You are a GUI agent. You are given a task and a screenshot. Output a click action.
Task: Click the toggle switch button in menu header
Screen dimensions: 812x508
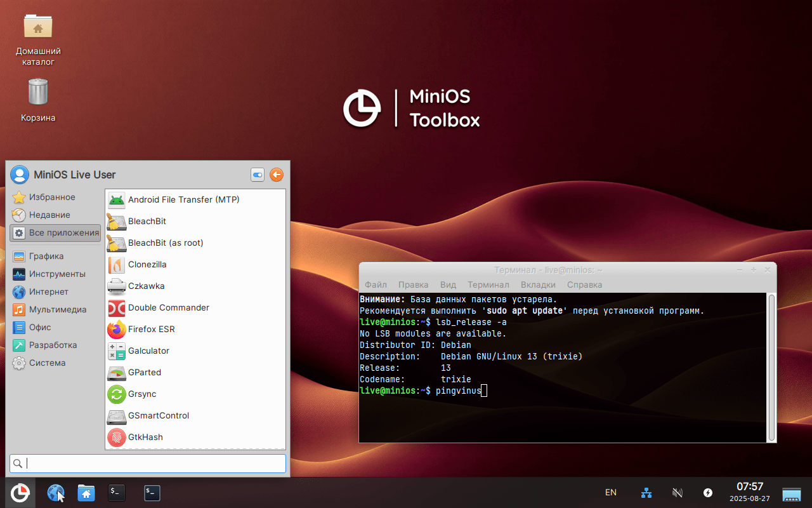258,175
